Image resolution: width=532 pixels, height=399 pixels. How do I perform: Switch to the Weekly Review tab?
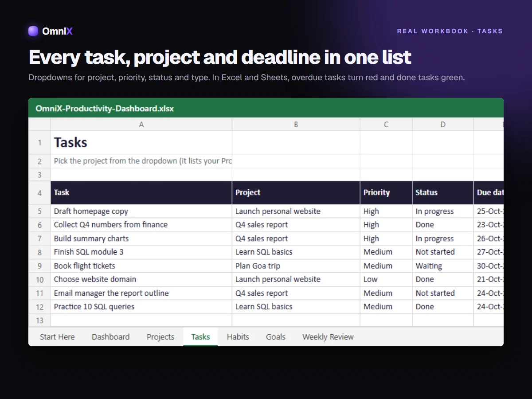tap(328, 337)
